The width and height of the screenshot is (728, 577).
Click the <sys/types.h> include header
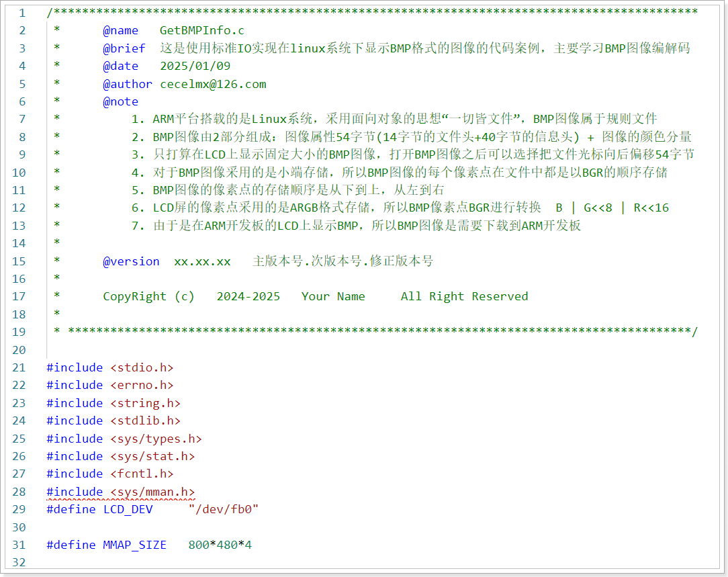pyautogui.click(x=156, y=439)
